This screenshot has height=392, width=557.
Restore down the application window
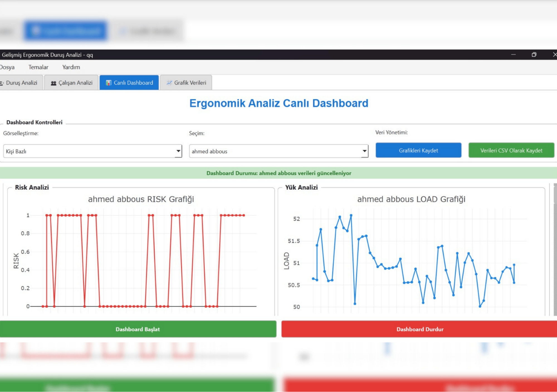(534, 55)
